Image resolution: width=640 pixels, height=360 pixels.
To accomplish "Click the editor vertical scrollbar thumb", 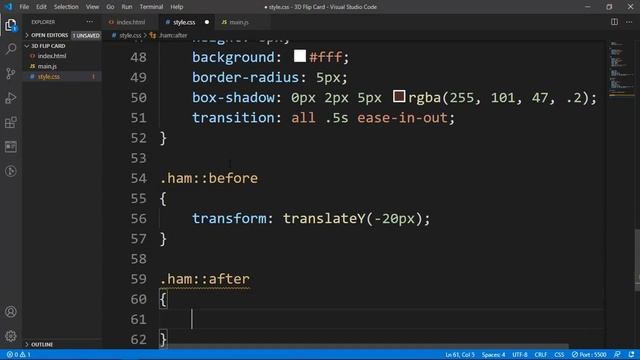I will (x=637, y=260).
